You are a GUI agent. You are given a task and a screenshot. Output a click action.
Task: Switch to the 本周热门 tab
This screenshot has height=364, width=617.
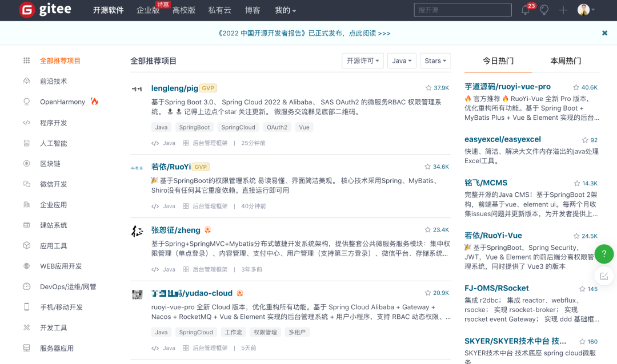tap(566, 61)
